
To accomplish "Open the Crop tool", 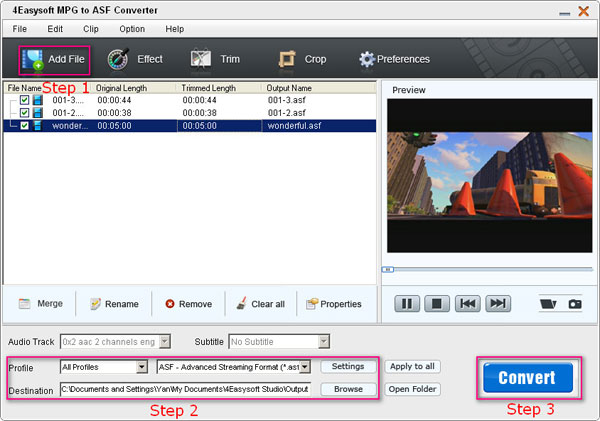I will pyautogui.click(x=302, y=59).
